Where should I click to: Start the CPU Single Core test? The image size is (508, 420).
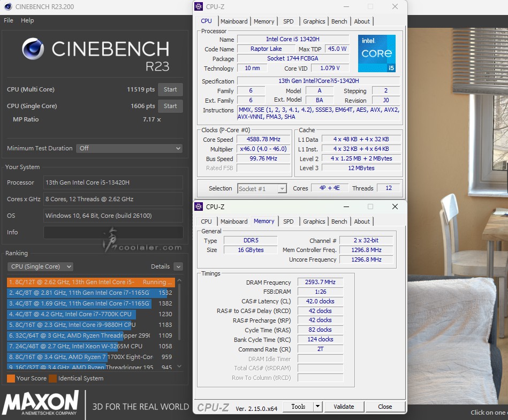170,106
